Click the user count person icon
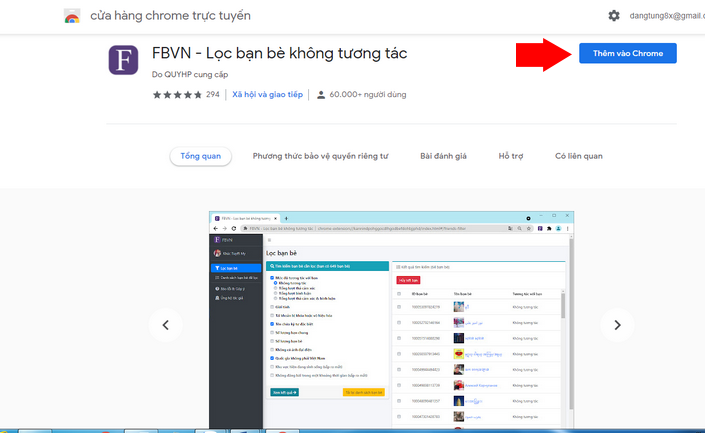705x433 pixels. 321,95
